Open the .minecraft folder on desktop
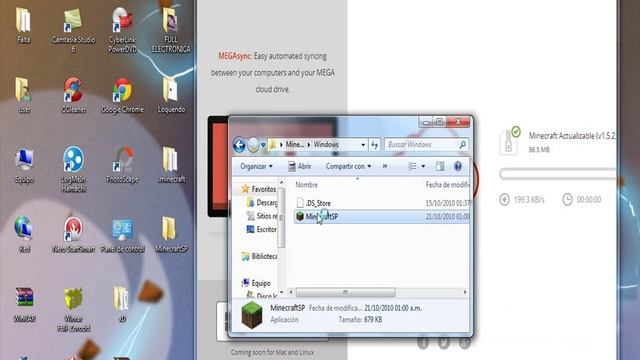The image size is (640, 360). pyautogui.click(x=171, y=165)
